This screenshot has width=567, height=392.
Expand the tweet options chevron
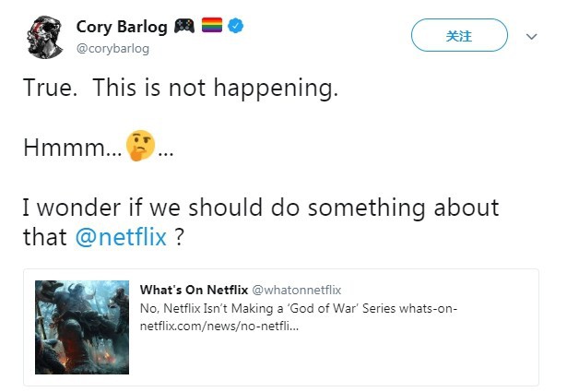click(x=531, y=37)
